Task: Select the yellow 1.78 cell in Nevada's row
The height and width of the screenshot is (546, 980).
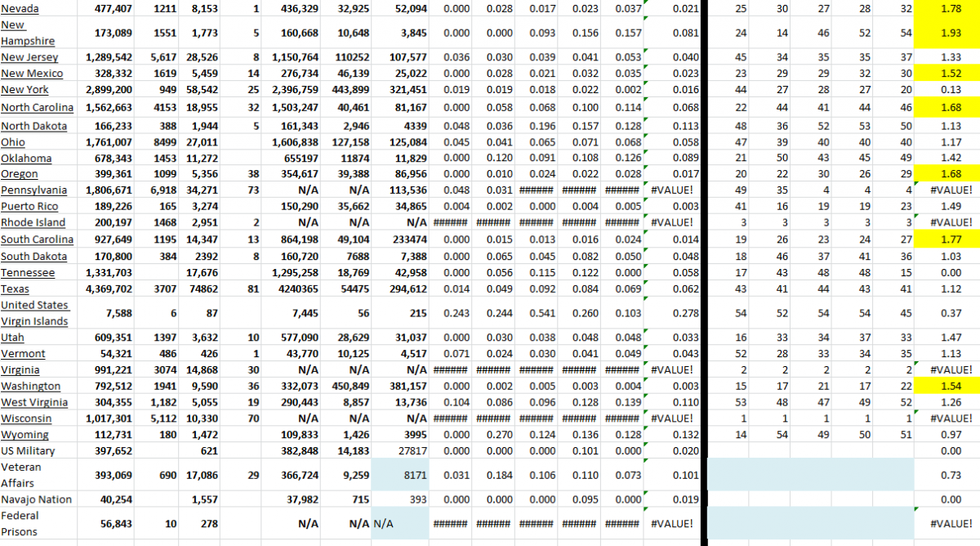Action: pyautogui.click(x=952, y=8)
